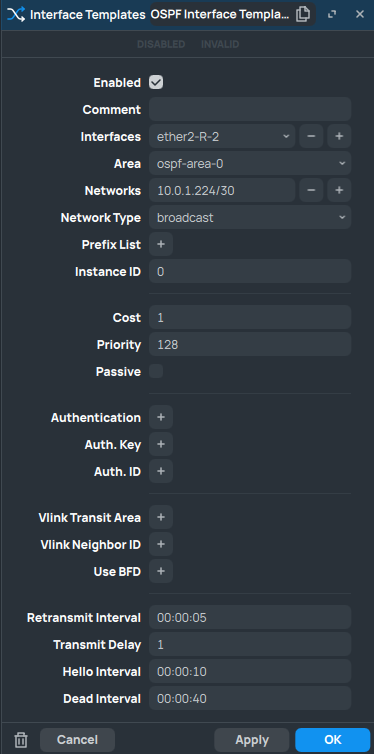Open the Area ospf-area-0 dropdown
Viewport: 374px width, 754px height.
250,163
